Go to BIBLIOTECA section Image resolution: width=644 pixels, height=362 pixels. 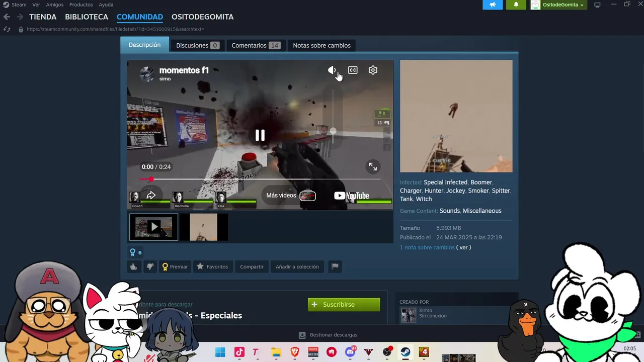pyautogui.click(x=87, y=17)
